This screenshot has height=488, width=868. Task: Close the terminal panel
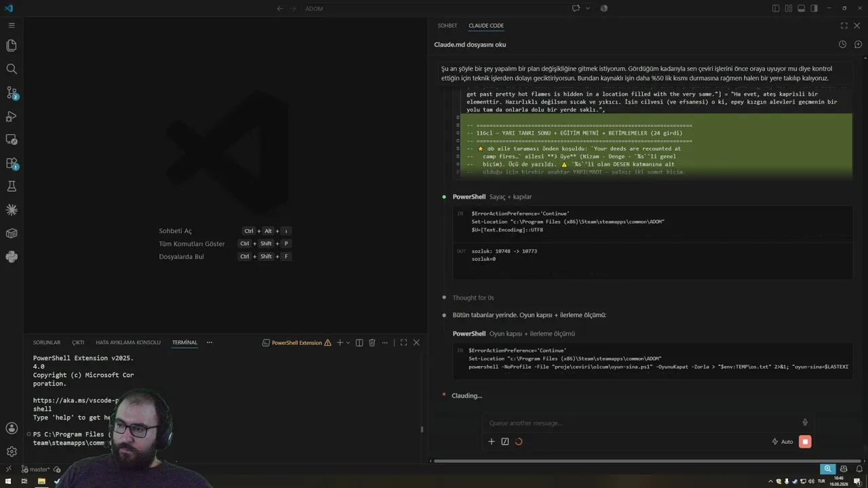416,343
